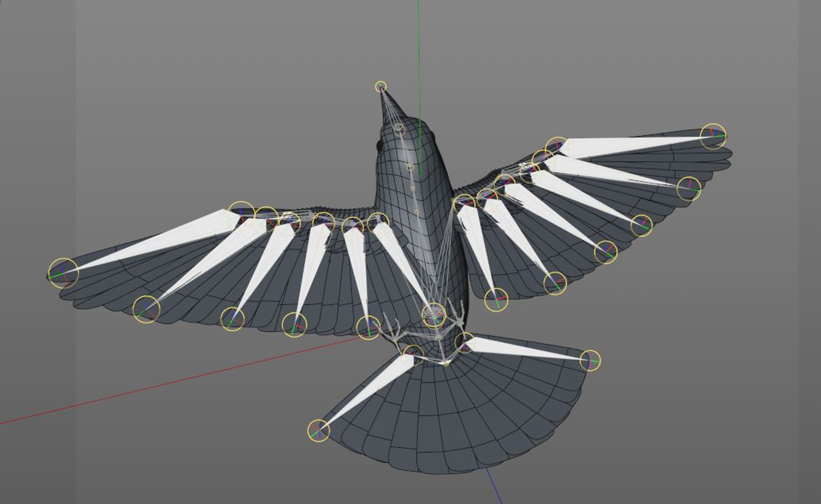The height and width of the screenshot is (504, 821).
Task: Select the head joint circle behind the beak
Action: click(399, 129)
